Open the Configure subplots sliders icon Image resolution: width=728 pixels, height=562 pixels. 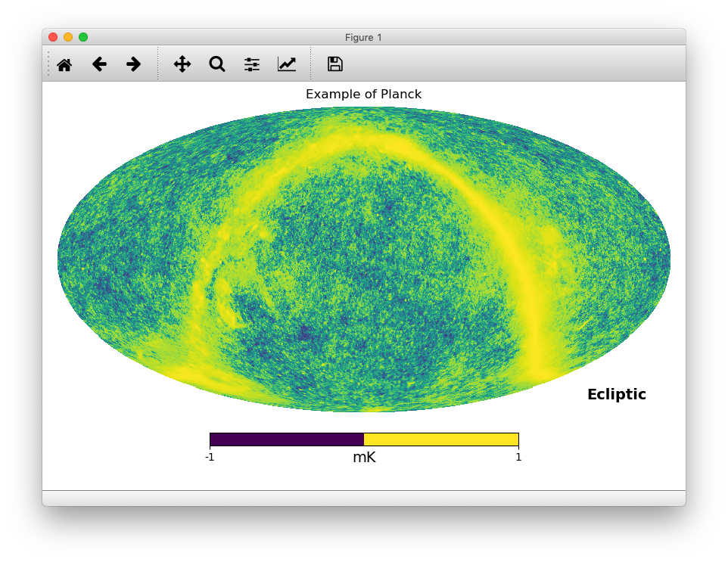(x=251, y=64)
